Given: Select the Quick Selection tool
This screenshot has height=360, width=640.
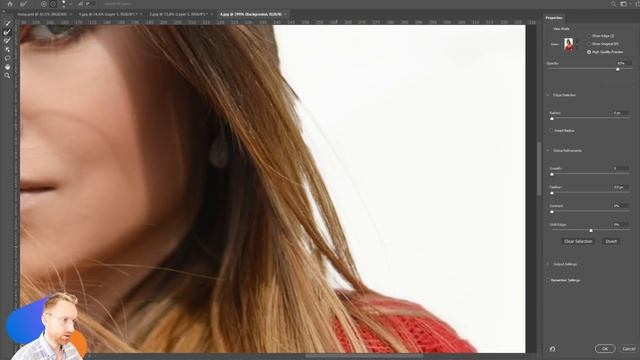Looking at the screenshot, I should point(7,23).
